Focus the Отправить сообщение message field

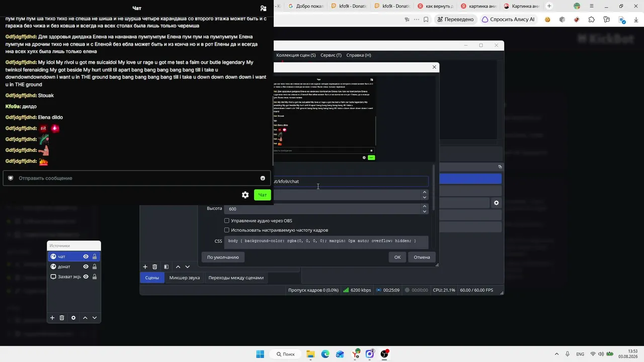[137, 178]
